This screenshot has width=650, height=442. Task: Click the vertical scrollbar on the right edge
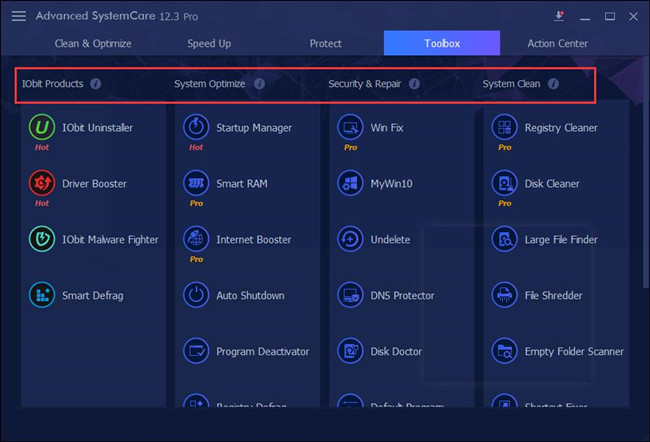click(x=646, y=172)
